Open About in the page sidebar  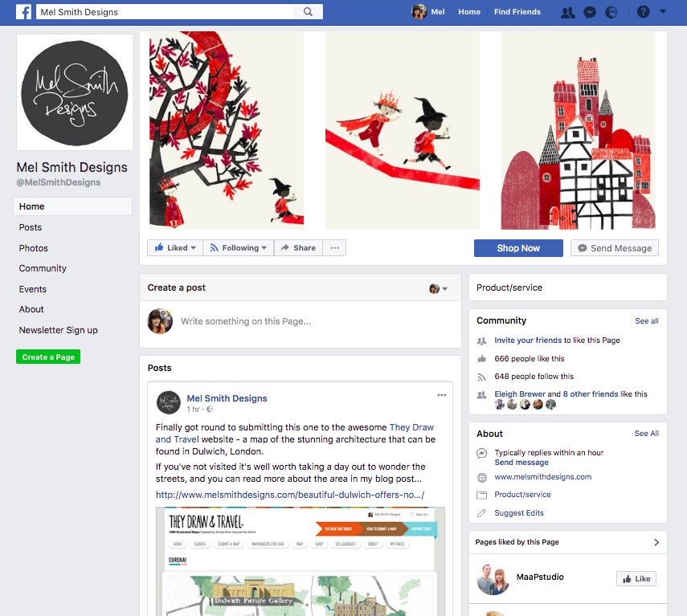tap(31, 309)
